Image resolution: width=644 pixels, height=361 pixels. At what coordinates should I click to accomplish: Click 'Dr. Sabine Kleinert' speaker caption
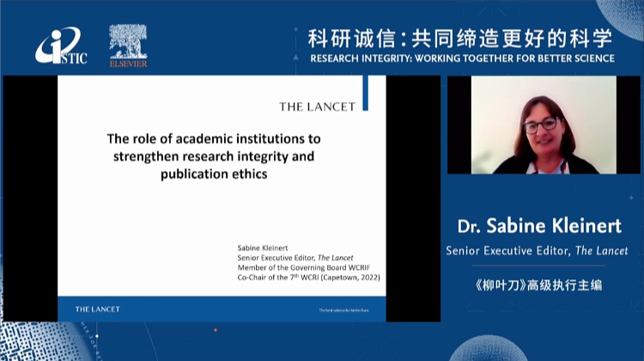(x=539, y=226)
